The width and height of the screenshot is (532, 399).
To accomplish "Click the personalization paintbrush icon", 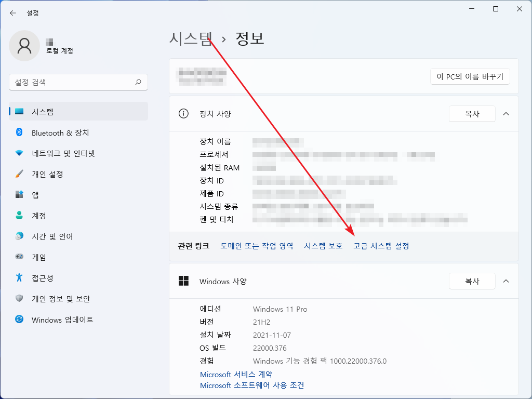I will (x=19, y=174).
